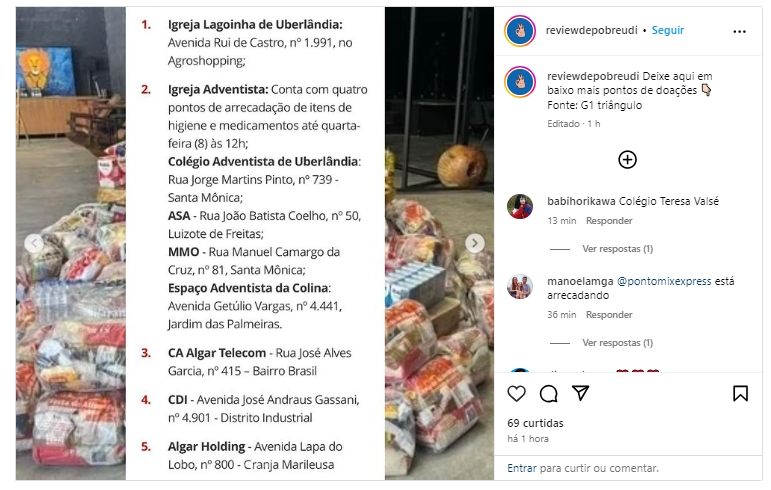This screenshot has height=490, width=771.
Task: Open reviewdepobreudi profile picture in header
Action: click(x=520, y=31)
